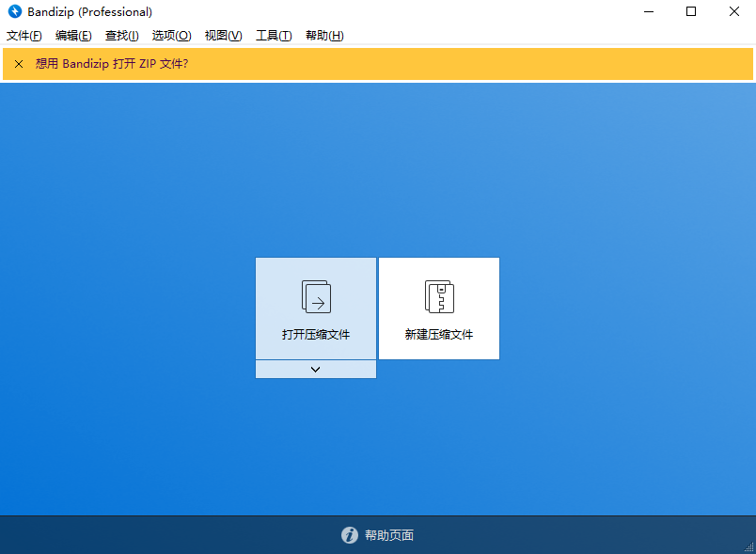Click the open archive icon with arrow

(316, 296)
